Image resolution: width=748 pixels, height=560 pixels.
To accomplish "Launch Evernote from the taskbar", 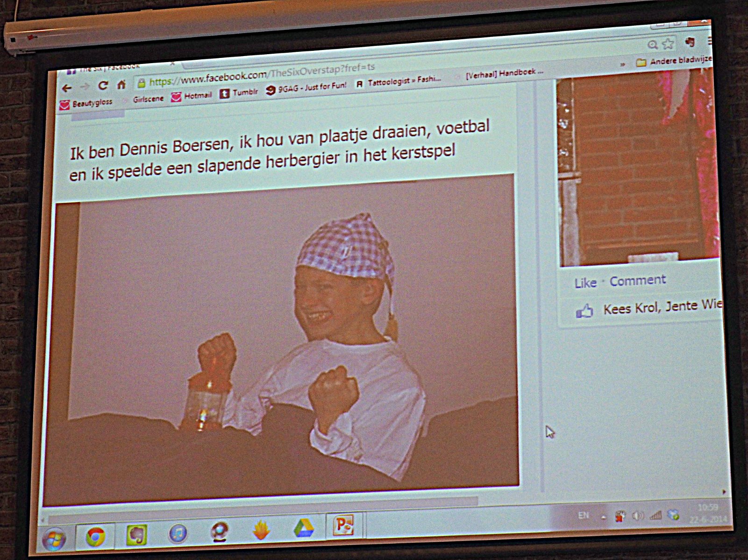I will click(137, 535).
